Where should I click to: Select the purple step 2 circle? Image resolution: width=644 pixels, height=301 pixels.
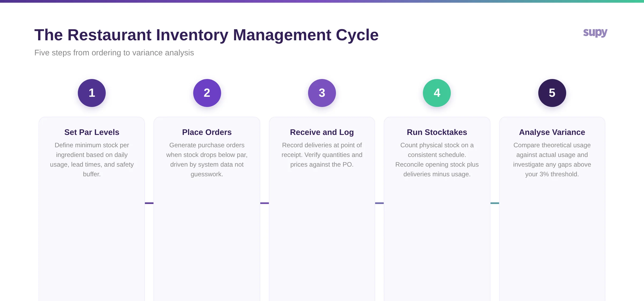click(x=207, y=93)
